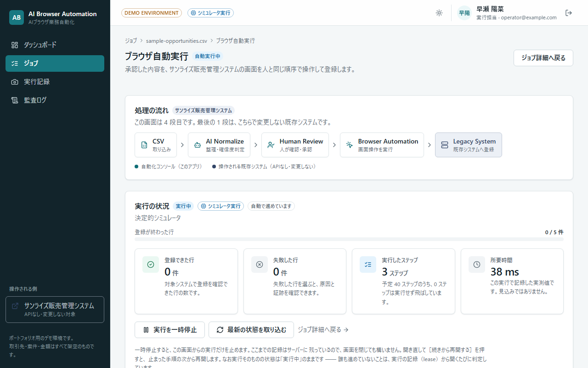Viewport: 588px width, 368px height.
Task: Click ジョブ詳細へ戻る button at top right
Action: (x=543, y=58)
